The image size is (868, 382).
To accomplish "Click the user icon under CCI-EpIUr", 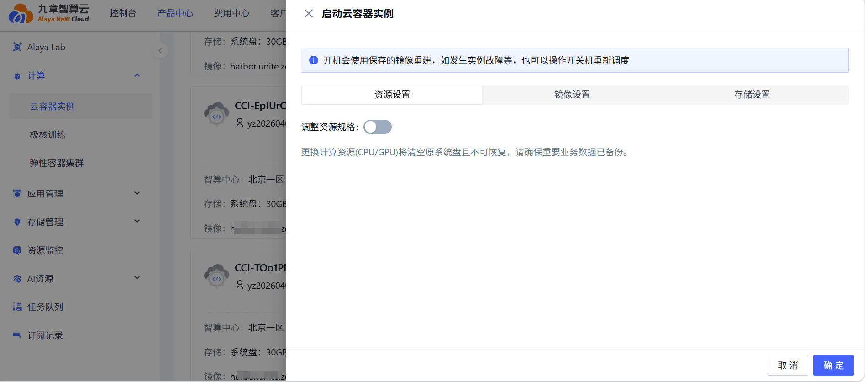I will point(240,123).
